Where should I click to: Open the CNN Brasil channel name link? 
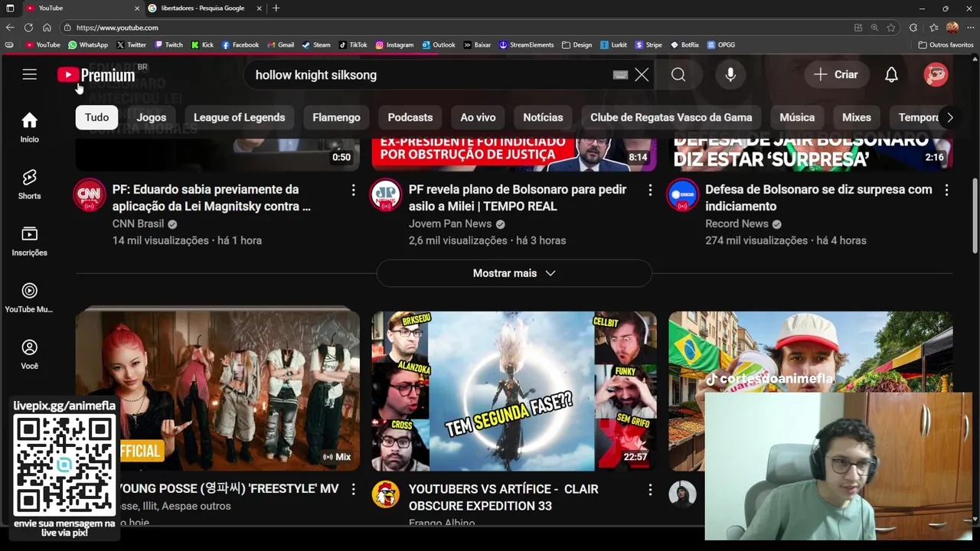click(138, 223)
